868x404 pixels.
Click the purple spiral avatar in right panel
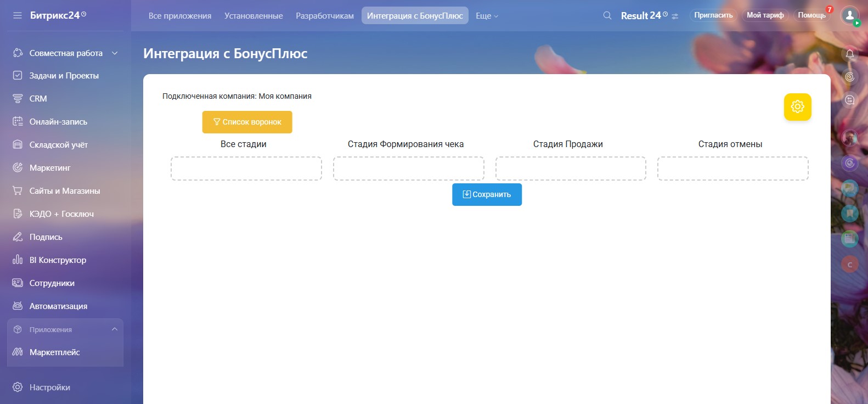coord(850,163)
